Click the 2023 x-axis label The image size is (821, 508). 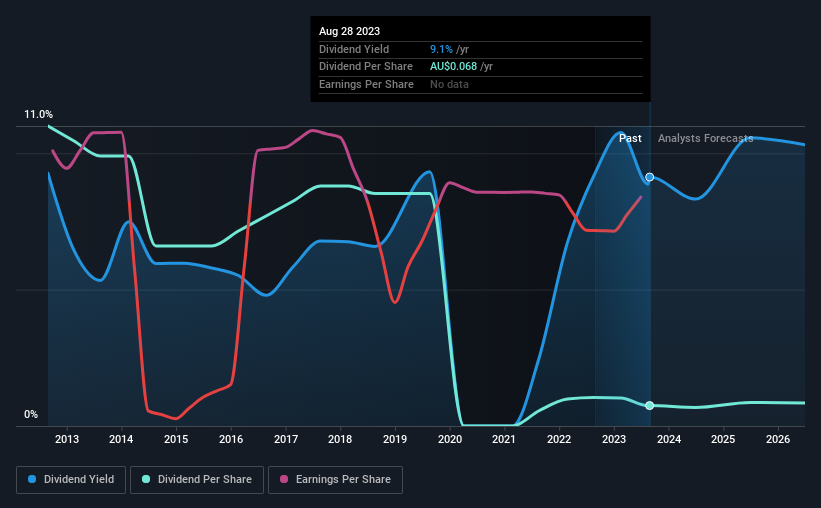[614, 439]
